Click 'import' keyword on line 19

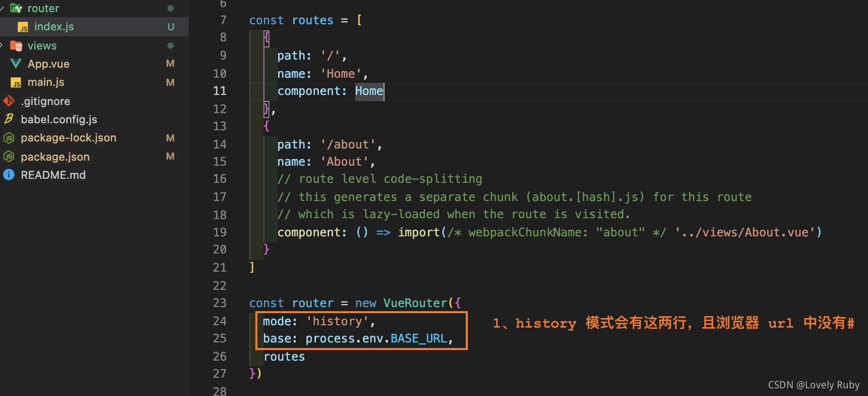419,232
